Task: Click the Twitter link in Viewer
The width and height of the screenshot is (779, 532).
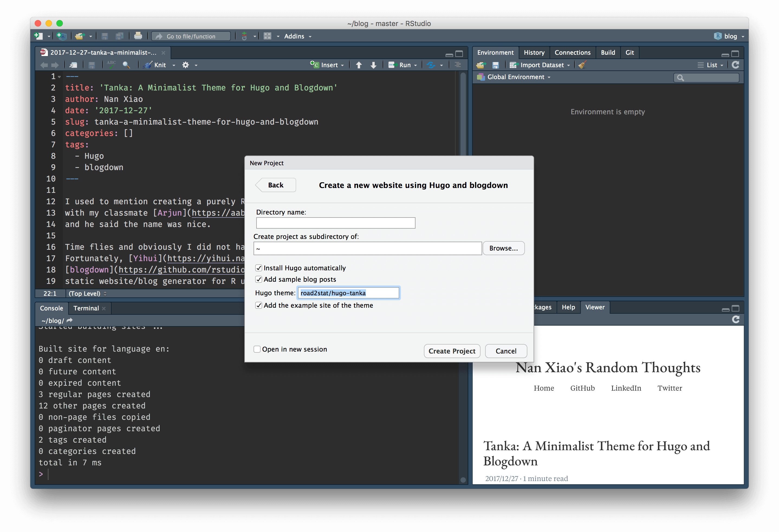Action: click(669, 388)
